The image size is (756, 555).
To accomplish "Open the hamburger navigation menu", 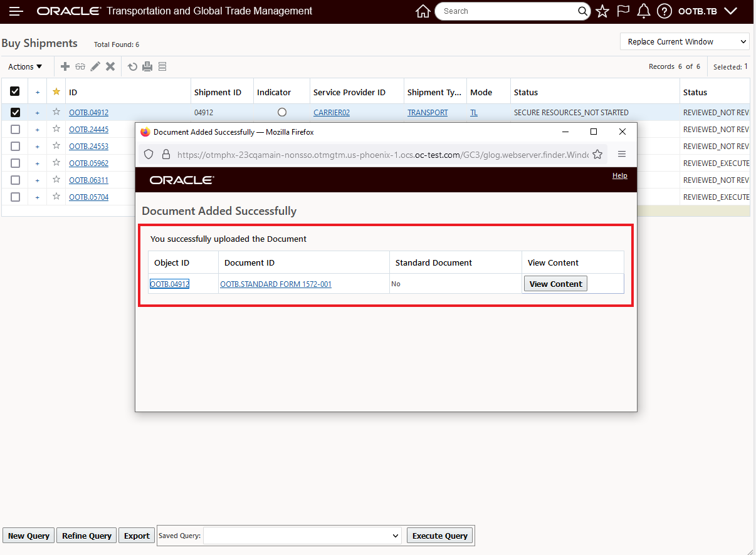I will tap(16, 11).
